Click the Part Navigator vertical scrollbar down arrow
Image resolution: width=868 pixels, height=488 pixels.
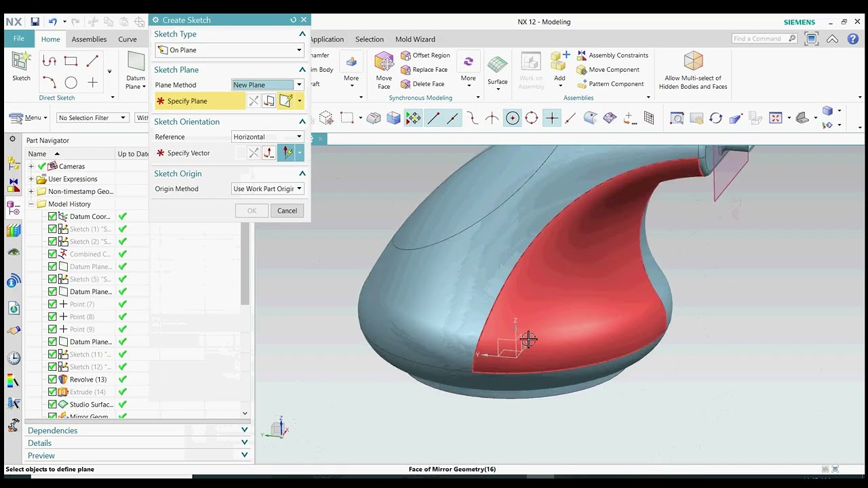click(x=245, y=413)
